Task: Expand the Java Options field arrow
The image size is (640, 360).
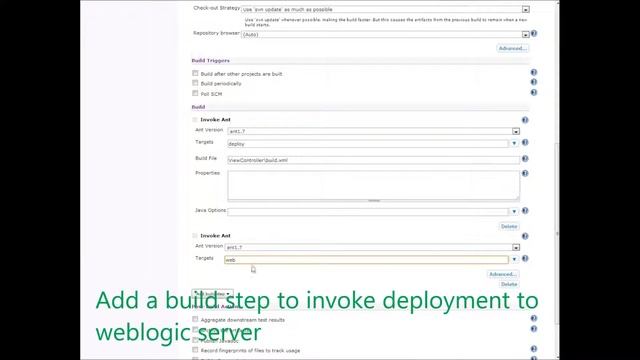Action: point(514,211)
